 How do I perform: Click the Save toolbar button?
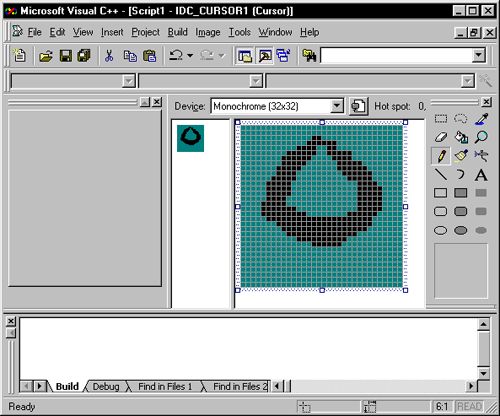coord(66,56)
